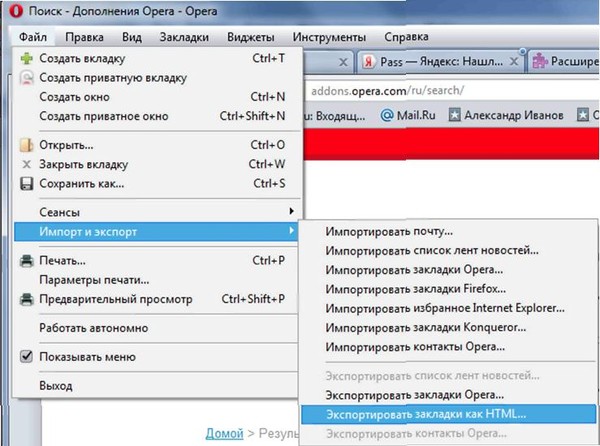Expand the Импорт и экспорт submenu arrow
The image size is (600, 446).
[x=292, y=231]
